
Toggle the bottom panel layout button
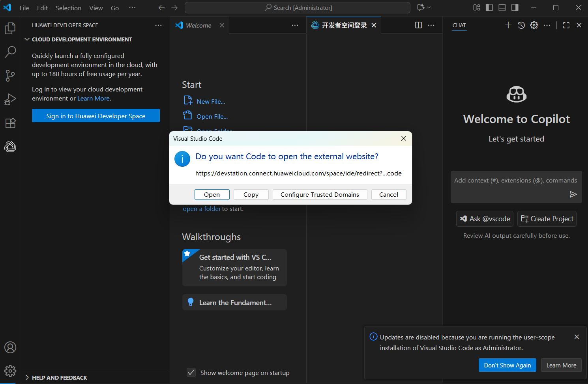pos(502,7)
